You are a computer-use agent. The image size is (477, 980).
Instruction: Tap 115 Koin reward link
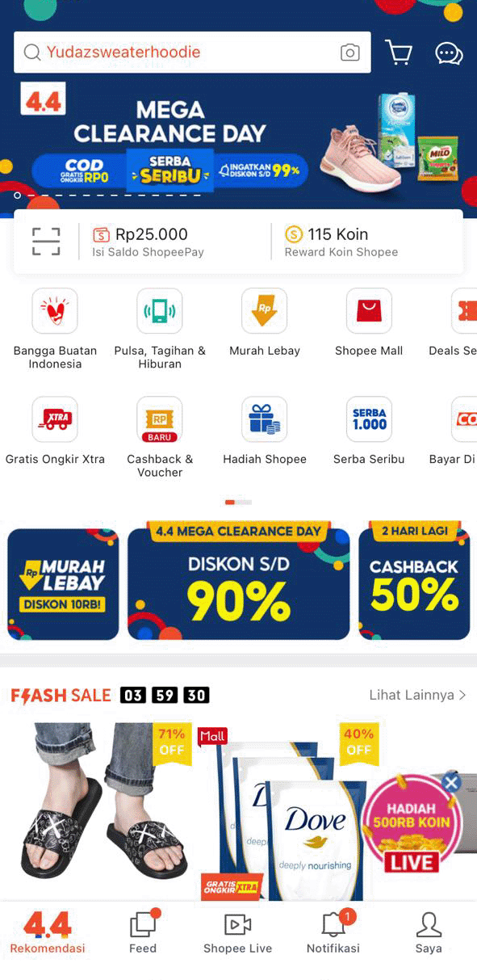pyautogui.click(x=341, y=242)
